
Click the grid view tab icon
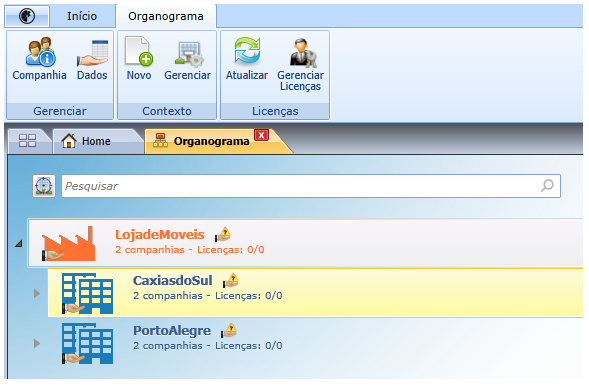point(27,141)
